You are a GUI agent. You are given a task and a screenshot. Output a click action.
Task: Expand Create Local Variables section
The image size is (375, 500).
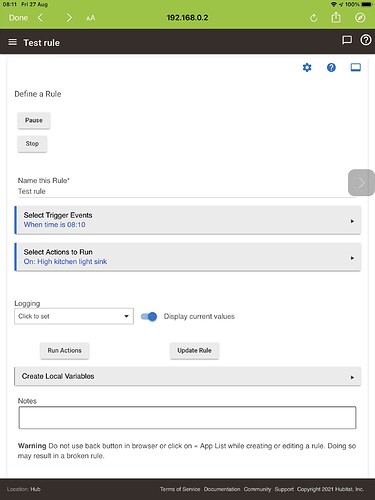[188, 376]
